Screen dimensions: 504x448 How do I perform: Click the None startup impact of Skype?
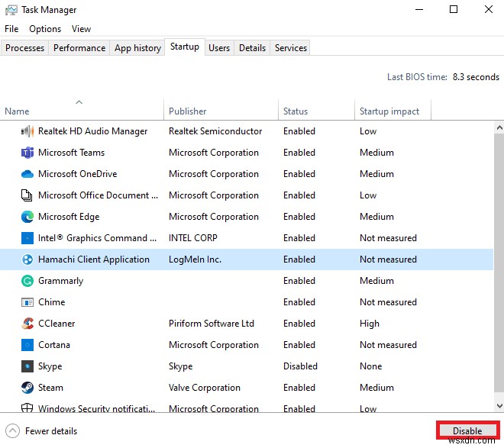(370, 366)
